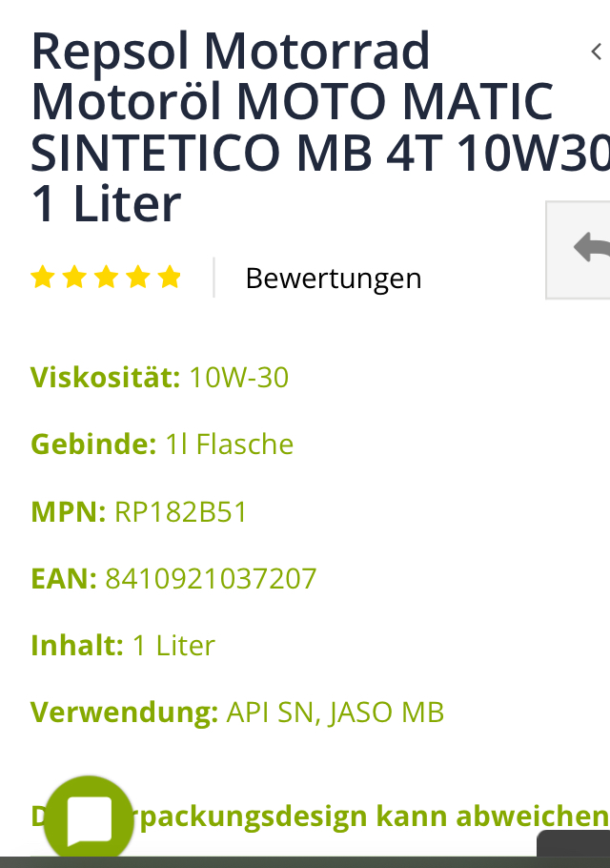
Task: Click the vertical divider next to the stars
Action: point(213,278)
